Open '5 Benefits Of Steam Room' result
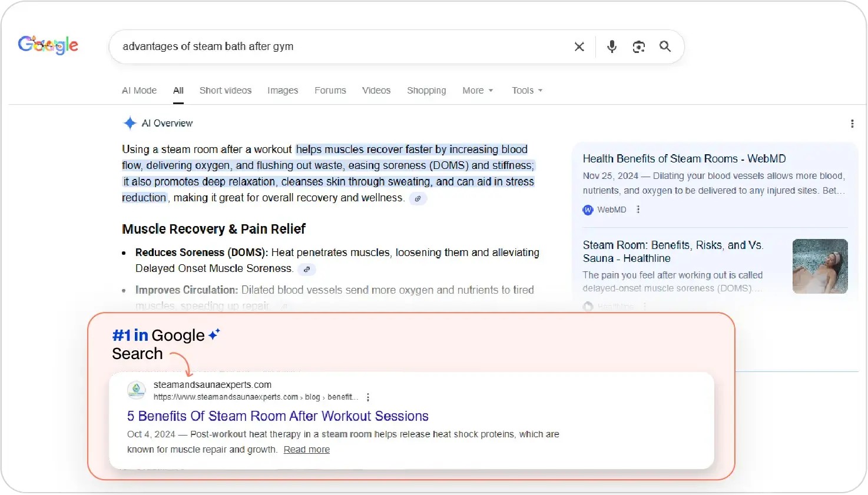 point(278,416)
